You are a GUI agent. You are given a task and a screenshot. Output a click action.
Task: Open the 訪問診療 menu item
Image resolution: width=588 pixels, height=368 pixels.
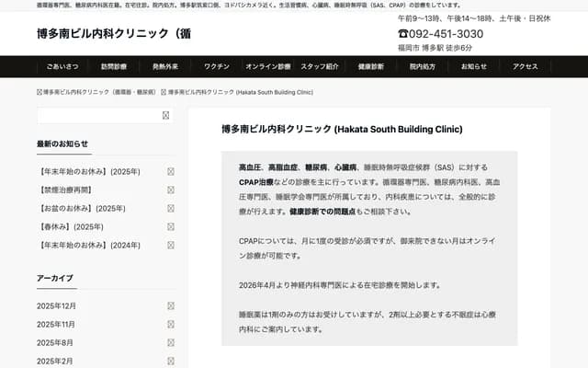pyautogui.click(x=114, y=66)
